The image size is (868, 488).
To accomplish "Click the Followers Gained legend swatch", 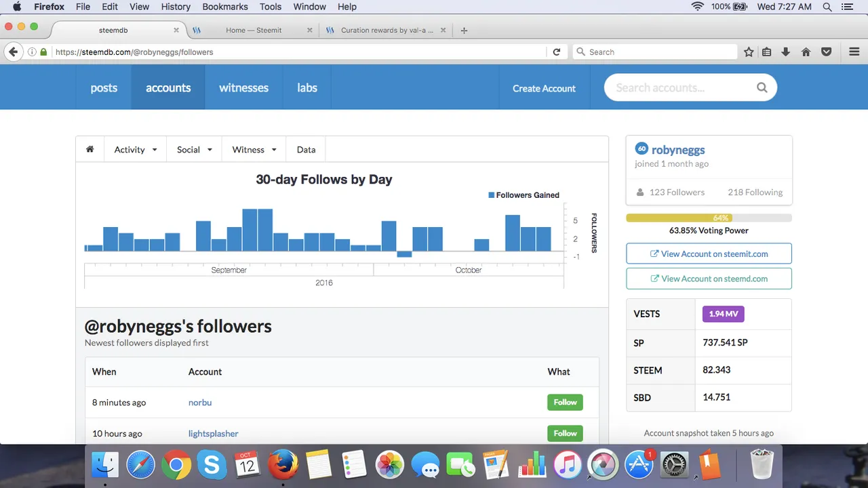I will [x=492, y=195].
